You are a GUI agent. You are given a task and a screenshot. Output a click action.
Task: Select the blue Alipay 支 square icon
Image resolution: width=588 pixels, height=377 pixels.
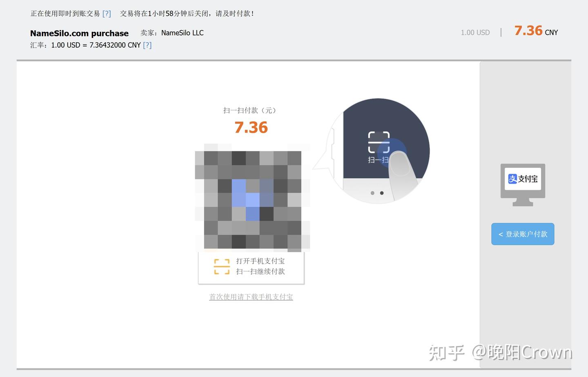pos(512,178)
